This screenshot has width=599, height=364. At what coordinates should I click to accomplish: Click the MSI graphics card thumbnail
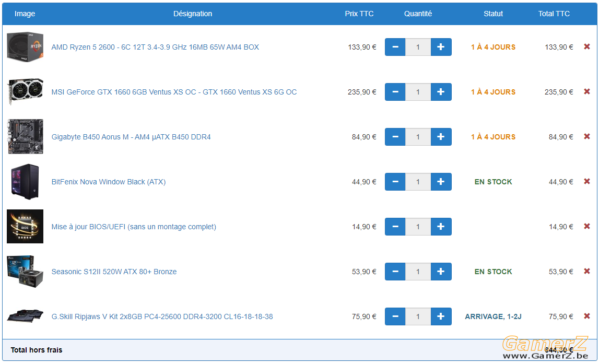[25, 92]
